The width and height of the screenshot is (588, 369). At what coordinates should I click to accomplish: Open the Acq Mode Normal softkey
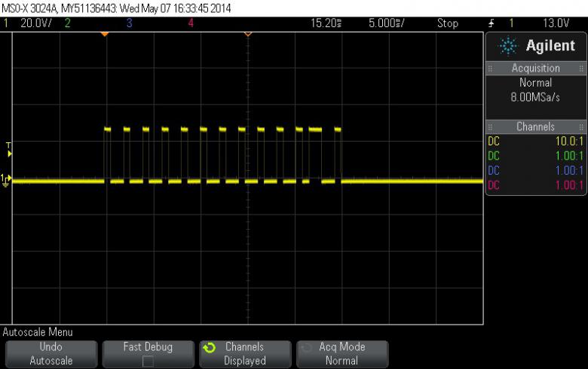[342, 354]
